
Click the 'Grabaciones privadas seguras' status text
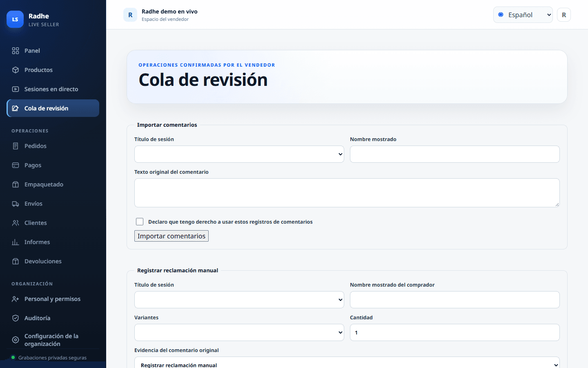click(52, 358)
